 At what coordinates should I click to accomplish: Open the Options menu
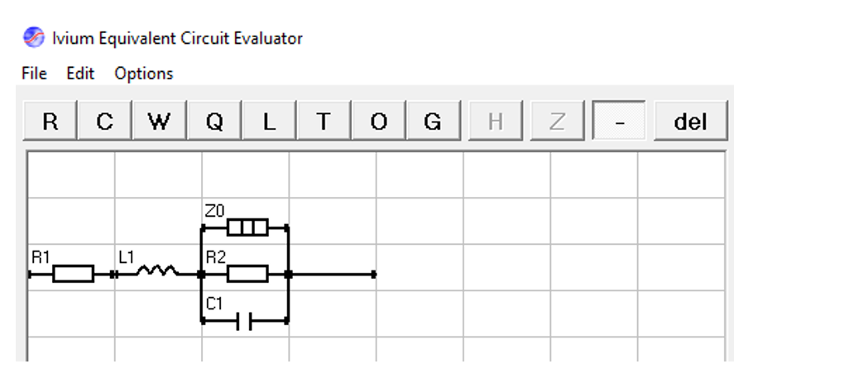pyautogui.click(x=144, y=74)
